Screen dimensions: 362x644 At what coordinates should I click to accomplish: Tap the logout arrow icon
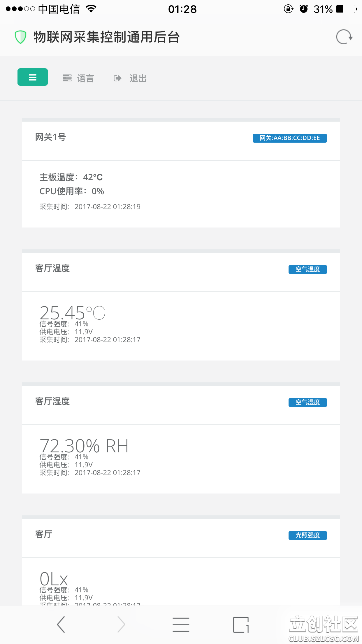117,78
